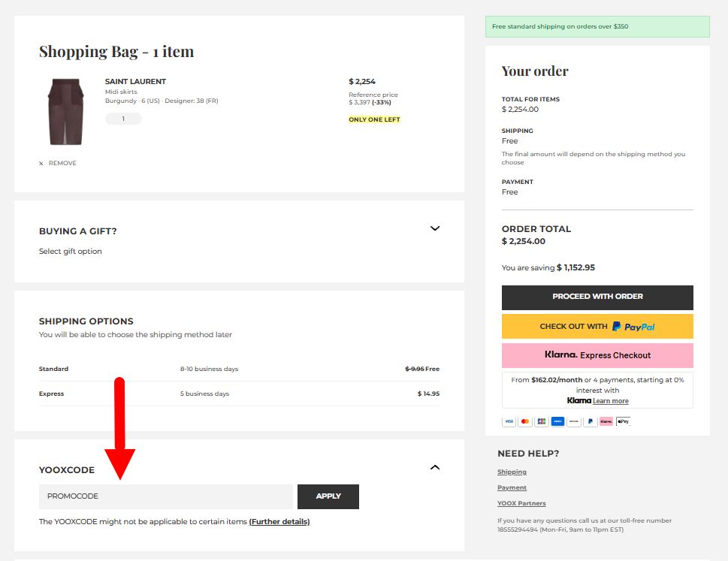Image resolution: width=728 pixels, height=561 pixels.
Task: Select the Apple Pay payment icon
Action: [623, 421]
